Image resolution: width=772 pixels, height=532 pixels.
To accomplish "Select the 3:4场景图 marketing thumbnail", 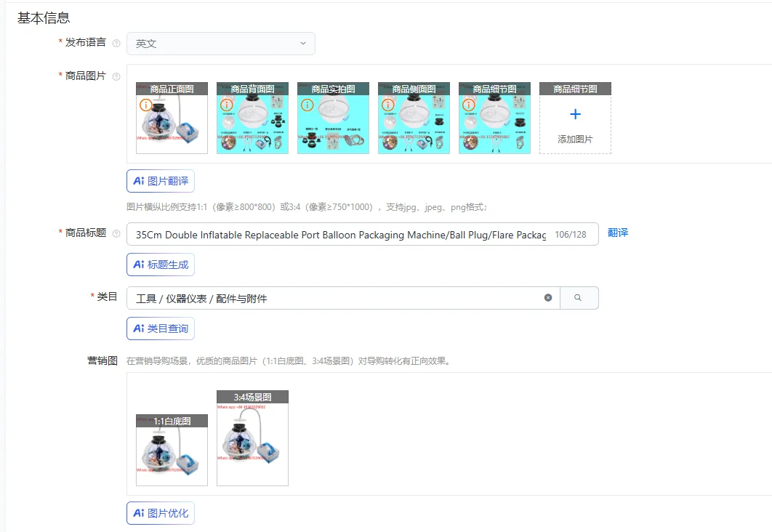I will tap(252, 438).
